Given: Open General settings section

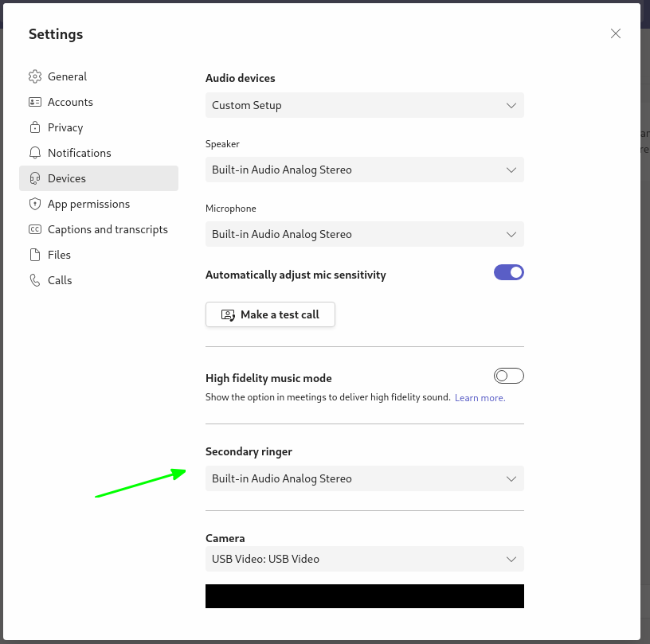Looking at the screenshot, I should click(x=99, y=76).
